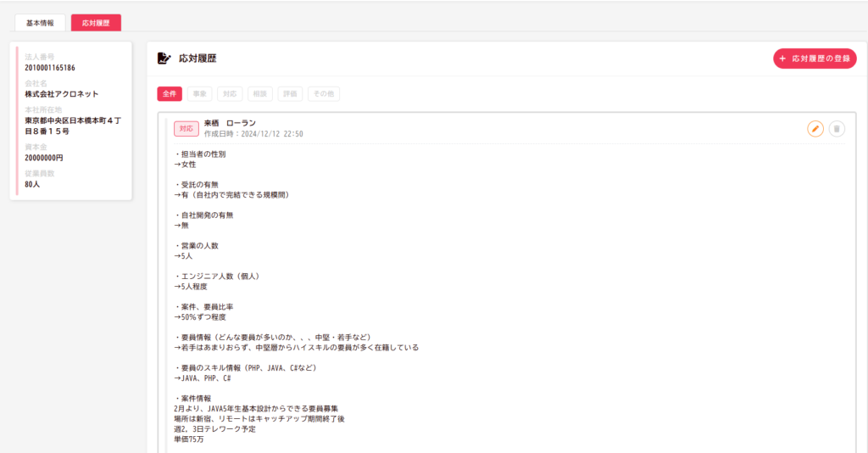Image resolution: width=868 pixels, height=453 pixels.
Task: Switch to the 応対履歴 tab
Action: [96, 23]
